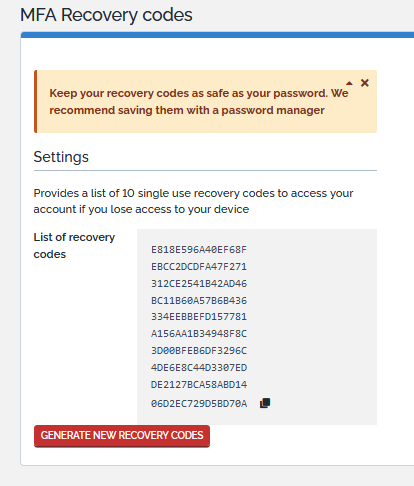The image size is (414, 486).
Task: Click the Settings section heading
Action: coord(61,157)
